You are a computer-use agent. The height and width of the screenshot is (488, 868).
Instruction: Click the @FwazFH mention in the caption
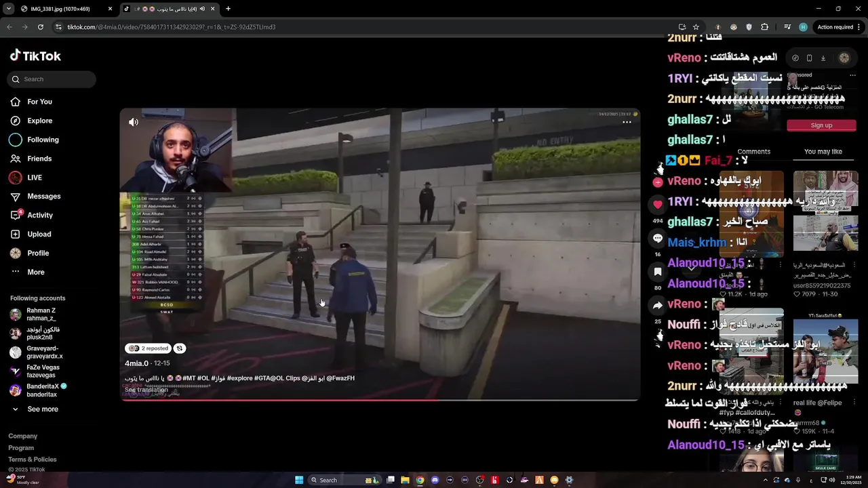pos(341,378)
